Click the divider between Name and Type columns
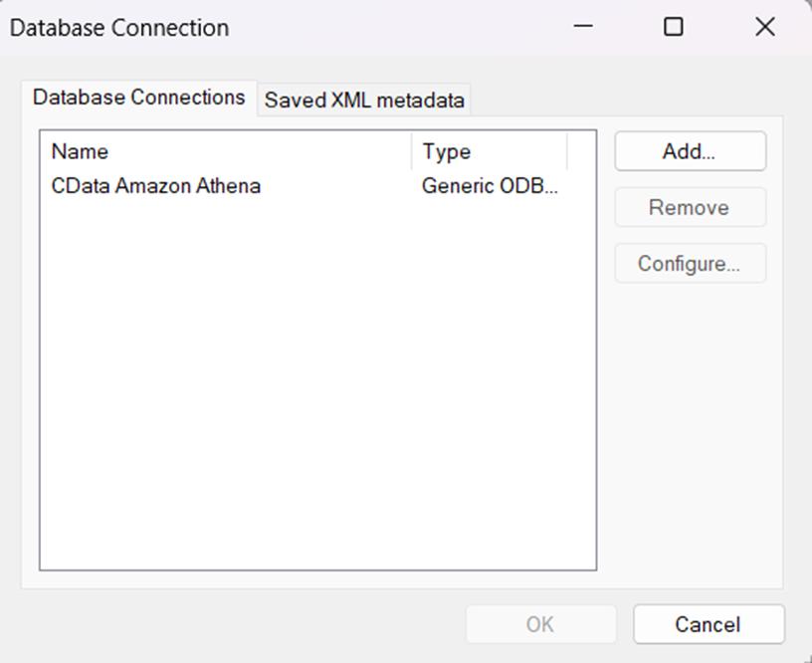The height and width of the screenshot is (663, 812). click(x=412, y=152)
